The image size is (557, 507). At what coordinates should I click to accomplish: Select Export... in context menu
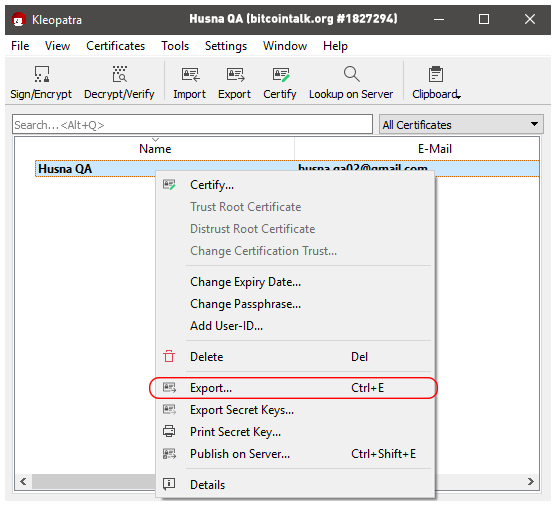(295, 388)
